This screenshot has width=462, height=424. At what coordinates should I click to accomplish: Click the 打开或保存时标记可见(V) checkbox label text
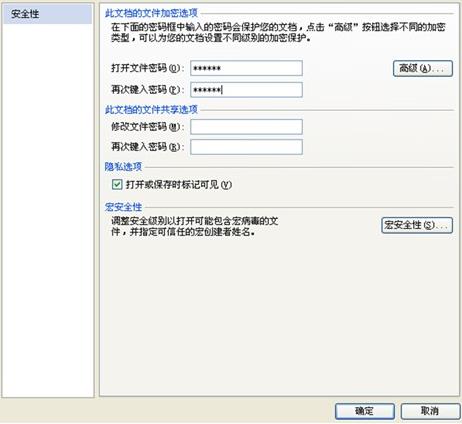click(179, 185)
